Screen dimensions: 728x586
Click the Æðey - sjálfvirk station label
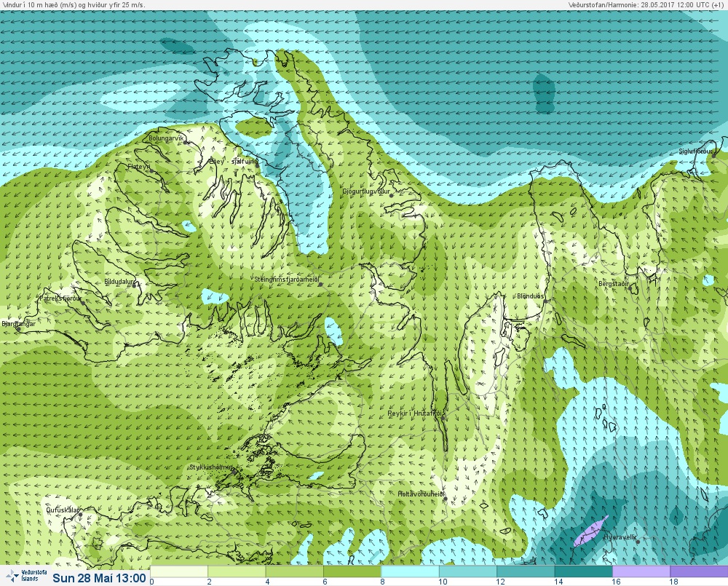point(233,162)
